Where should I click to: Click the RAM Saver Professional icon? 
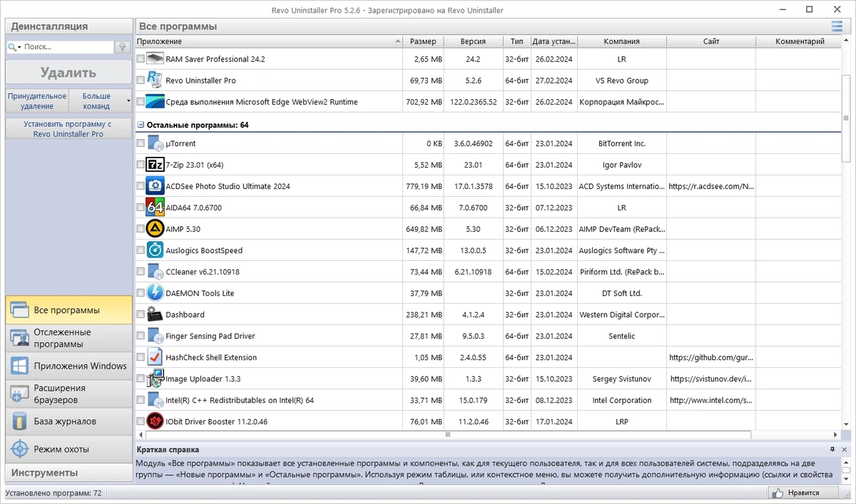(155, 59)
